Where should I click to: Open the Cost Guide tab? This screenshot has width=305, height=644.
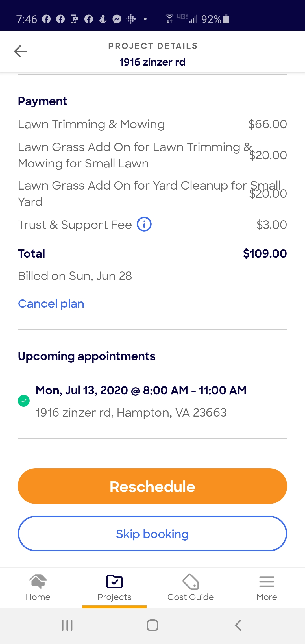click(191, 587)
